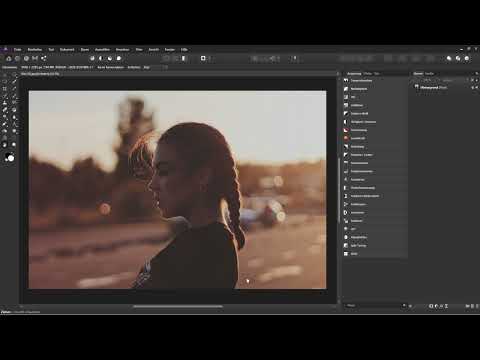
Task: Apply Auto Contrast from toolbar
Action: 101,58
